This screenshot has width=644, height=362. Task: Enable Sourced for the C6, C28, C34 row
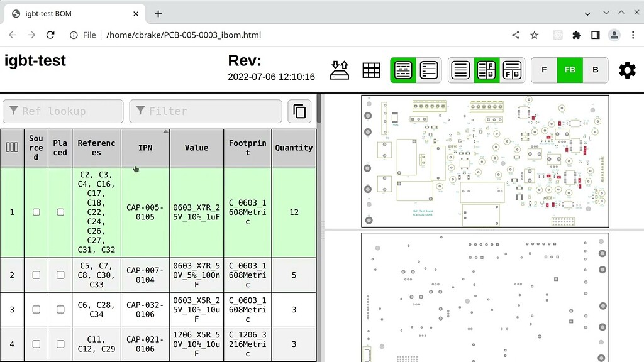(36, 309)
